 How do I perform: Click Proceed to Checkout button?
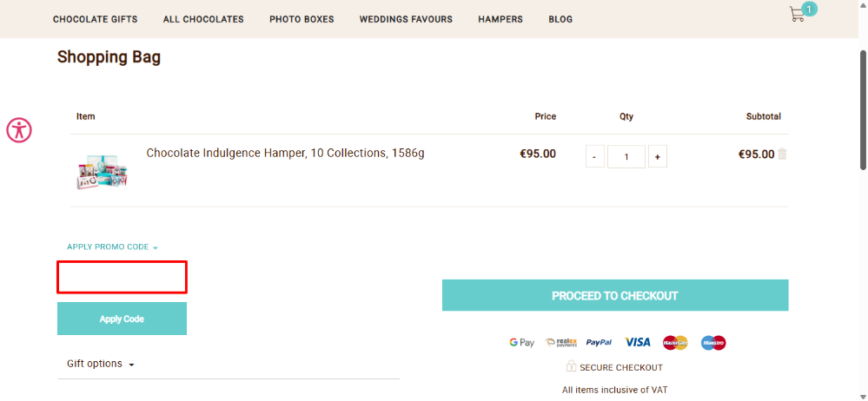(615, 295)
